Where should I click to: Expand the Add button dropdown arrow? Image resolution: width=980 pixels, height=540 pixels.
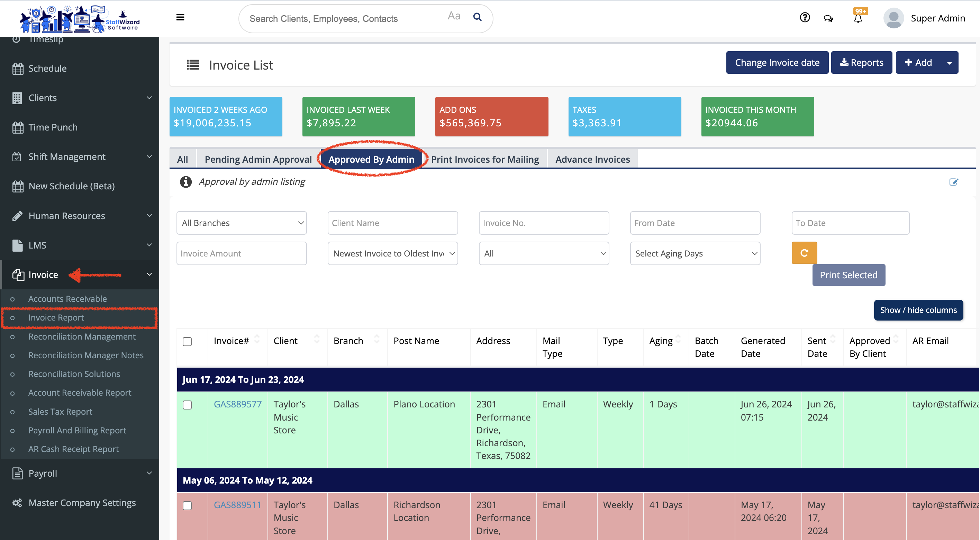pos(950,63)
